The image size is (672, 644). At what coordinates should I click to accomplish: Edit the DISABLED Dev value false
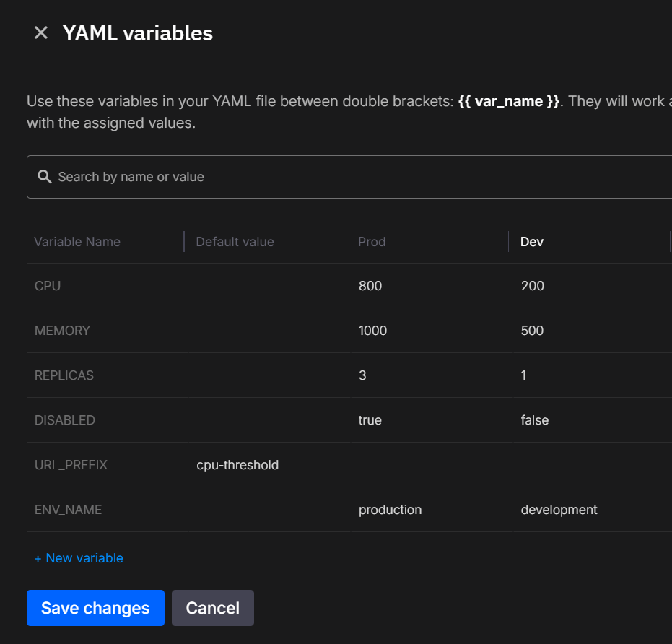535,420
